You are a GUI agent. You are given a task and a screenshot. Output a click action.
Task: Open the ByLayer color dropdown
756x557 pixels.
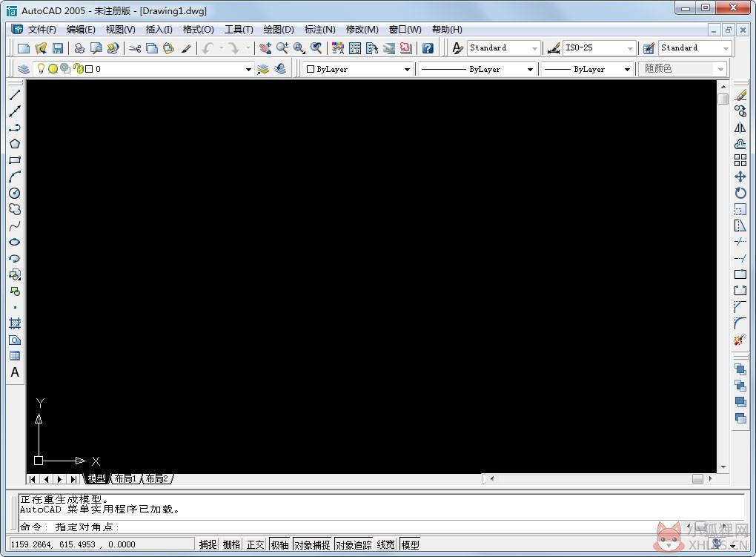pos(407,69)
